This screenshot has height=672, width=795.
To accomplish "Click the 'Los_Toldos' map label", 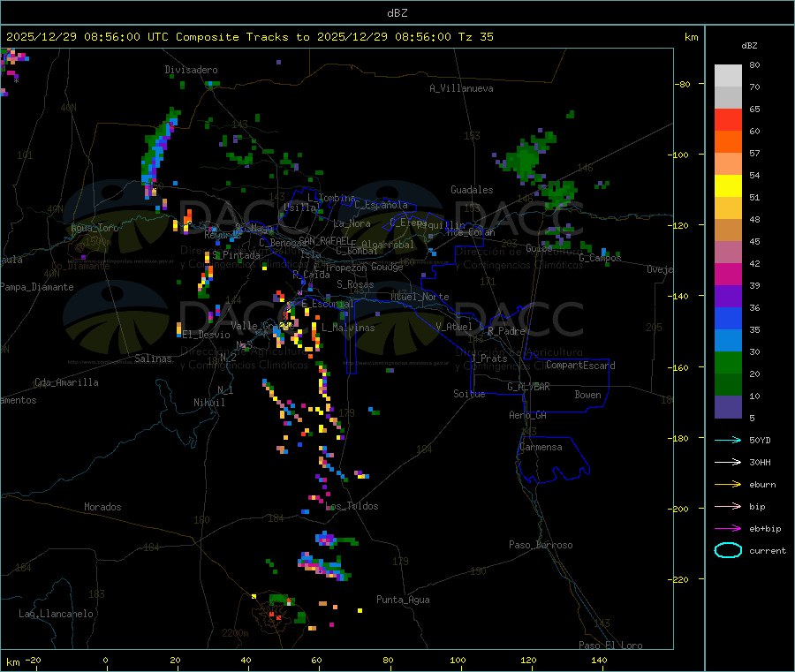I will click(352, 506).
